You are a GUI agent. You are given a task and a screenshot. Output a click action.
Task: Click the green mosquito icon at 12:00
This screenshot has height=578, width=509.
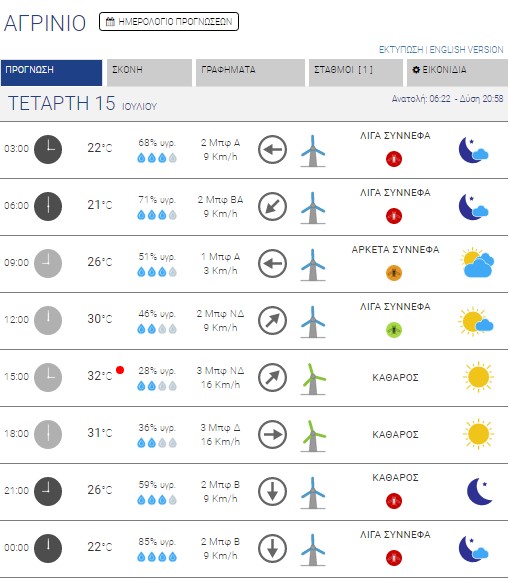click(x=394, y=330)
